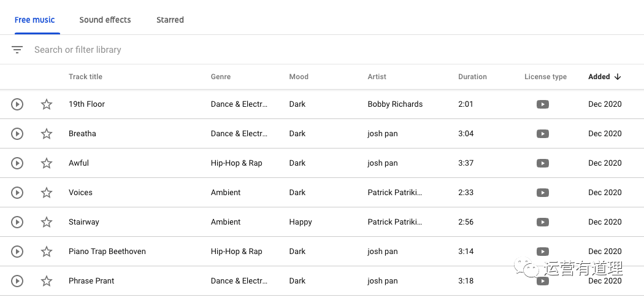Viewport: 644px width, 297px height.
Task: Play the Piano Trap Beethoven track
Action: coord(17,252)
